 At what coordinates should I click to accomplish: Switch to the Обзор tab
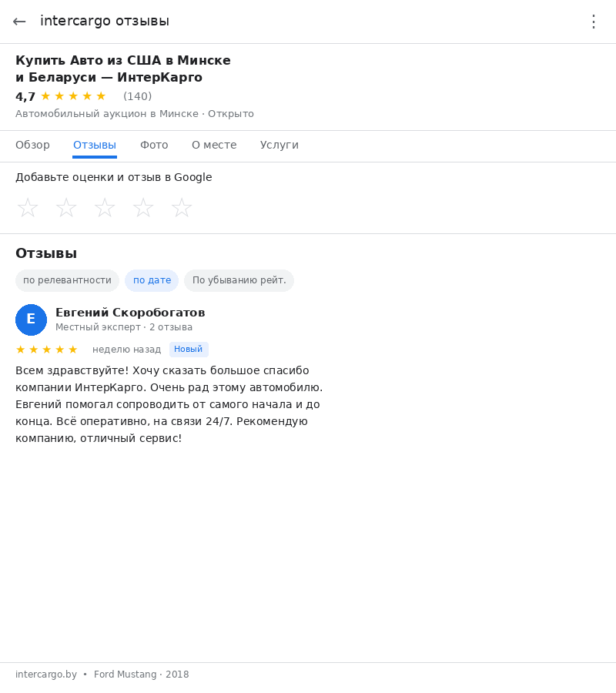click(x=32, y=145)
